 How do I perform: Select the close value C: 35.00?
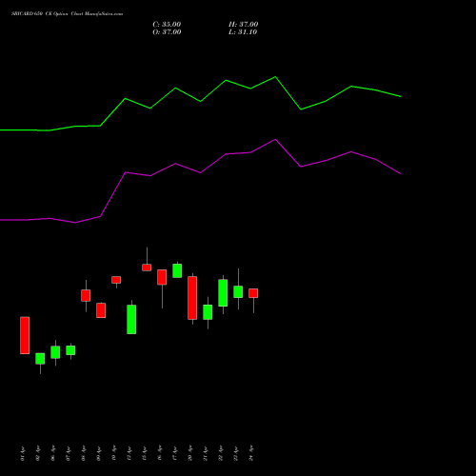pos(167,25)
